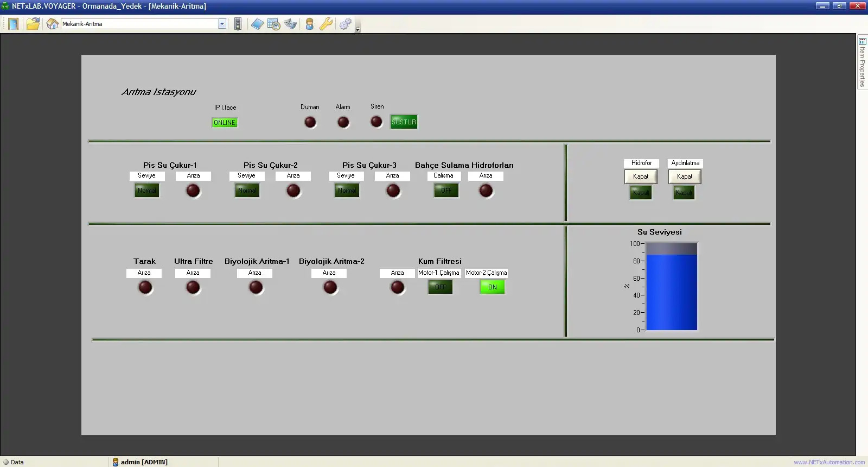Toggle Bahçe Sulama Calisma OFF indicator

446,191
